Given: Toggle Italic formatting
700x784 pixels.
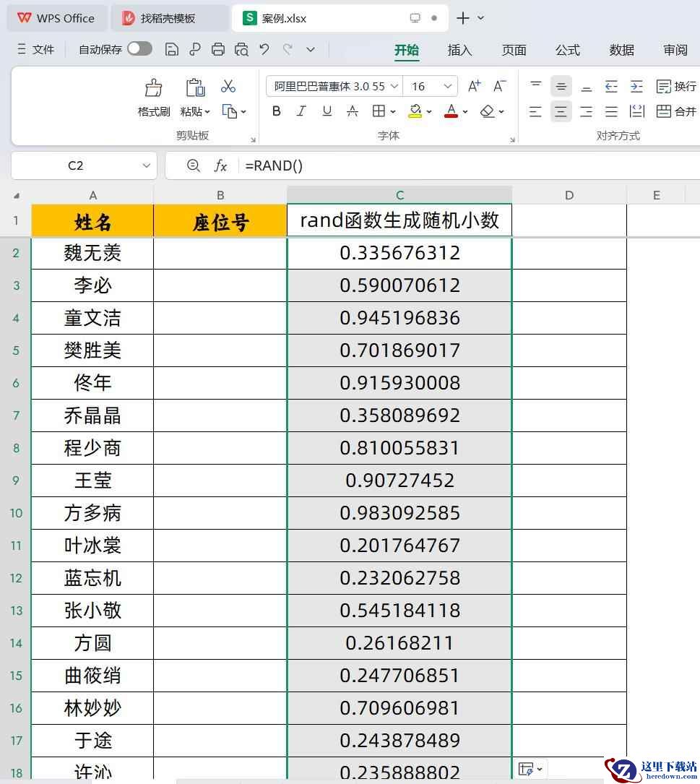Looking at the screenshot, I should pos(301,111).
